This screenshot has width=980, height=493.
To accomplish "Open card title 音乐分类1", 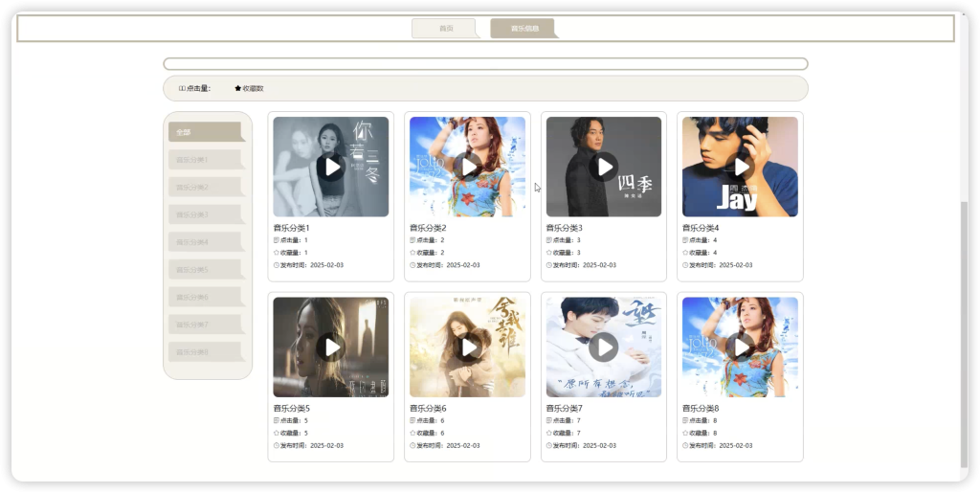I will point(291,228).
